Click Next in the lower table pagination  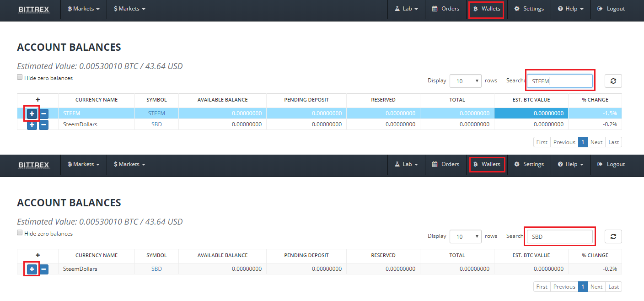(x=596, y=287)
